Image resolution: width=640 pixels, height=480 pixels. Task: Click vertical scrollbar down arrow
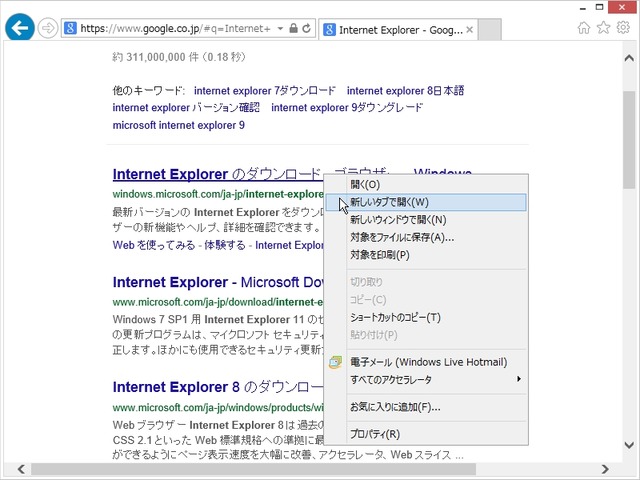click(x=629, y=445)
